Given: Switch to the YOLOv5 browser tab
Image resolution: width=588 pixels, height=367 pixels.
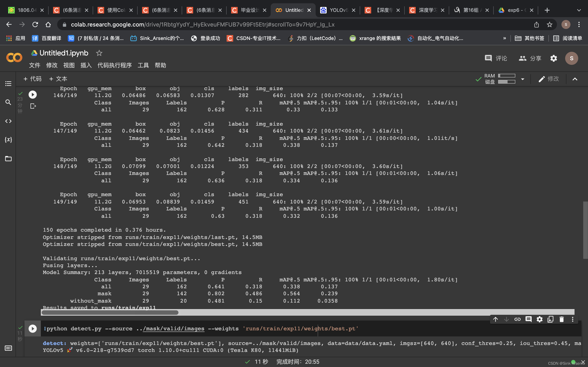Looking at the screenshot, I should pos(337,10).
